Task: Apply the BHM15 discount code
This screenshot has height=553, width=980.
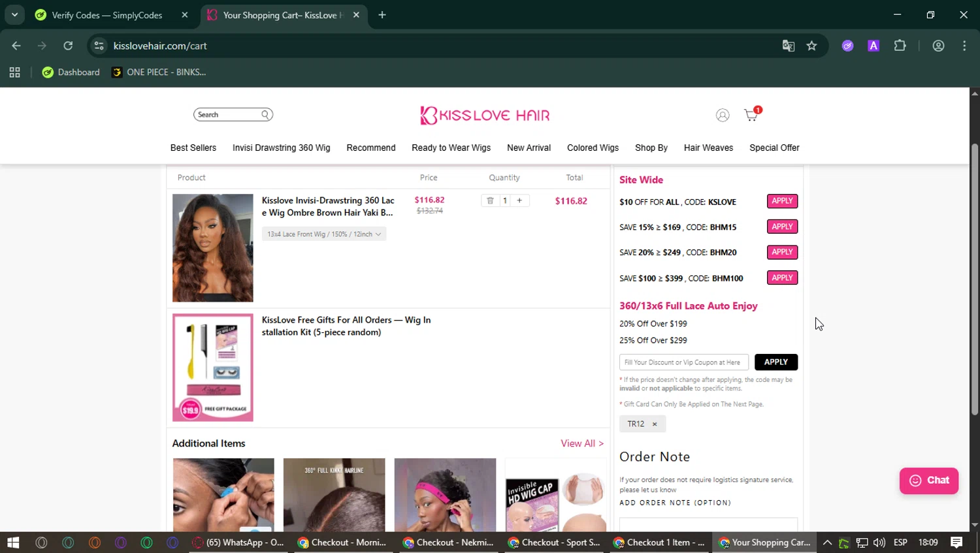Action: 782,227
